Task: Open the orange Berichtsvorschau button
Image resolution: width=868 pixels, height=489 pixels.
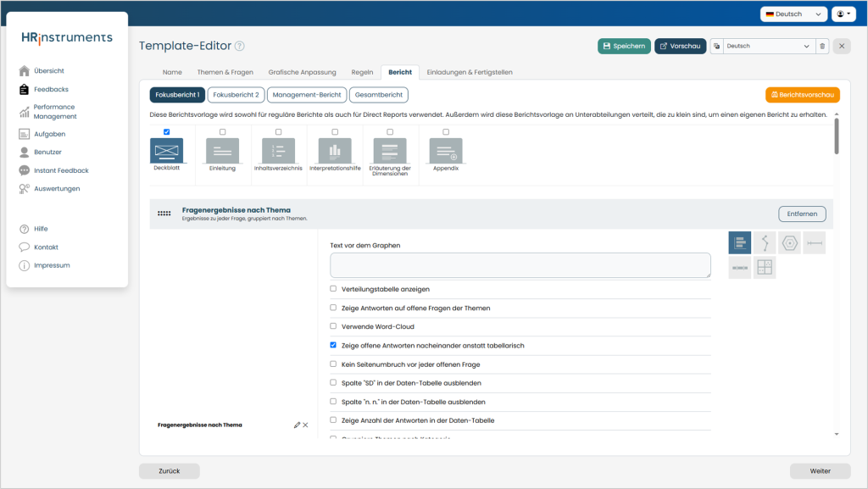Action: coord(802,95)
